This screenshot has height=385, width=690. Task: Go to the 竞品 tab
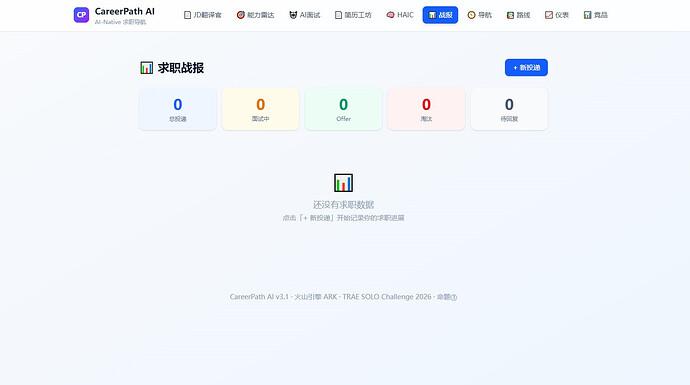click(x=595, y=15)
